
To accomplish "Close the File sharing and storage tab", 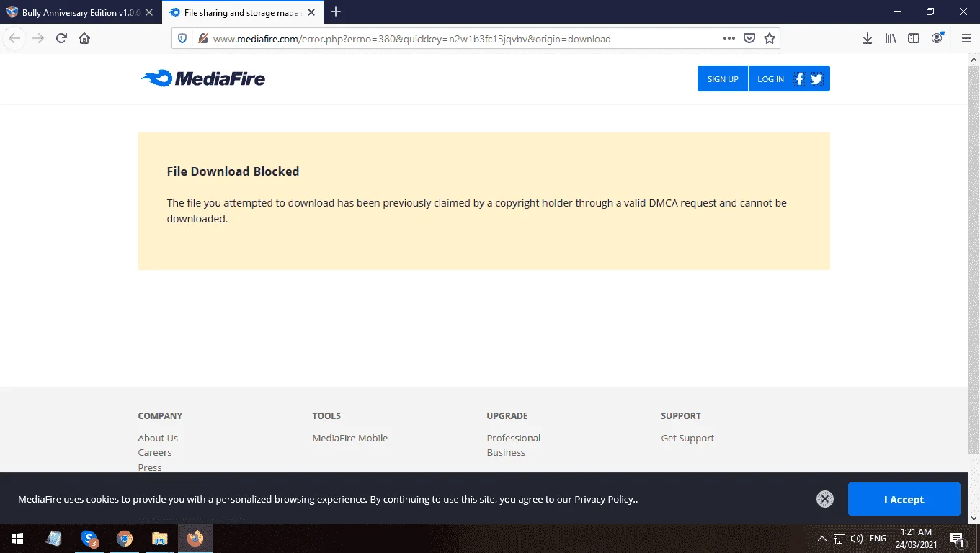I will [311, 12].
